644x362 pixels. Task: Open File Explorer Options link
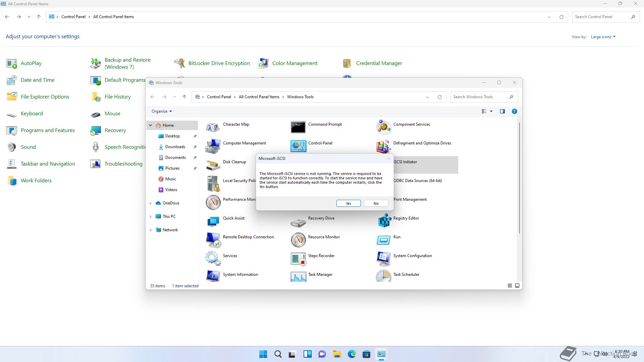[x=45, y=97]
